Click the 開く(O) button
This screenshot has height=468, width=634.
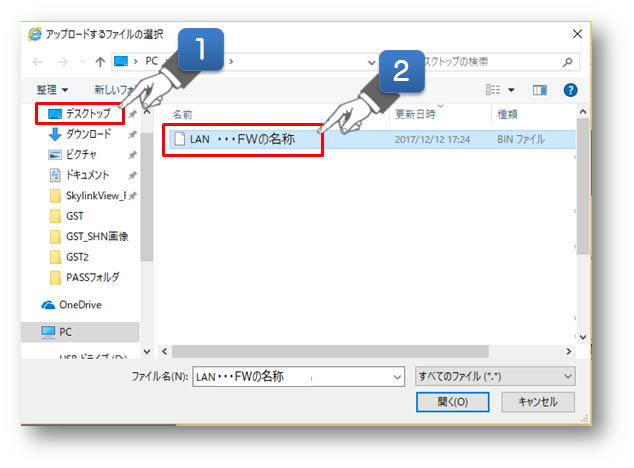(452, 402)
